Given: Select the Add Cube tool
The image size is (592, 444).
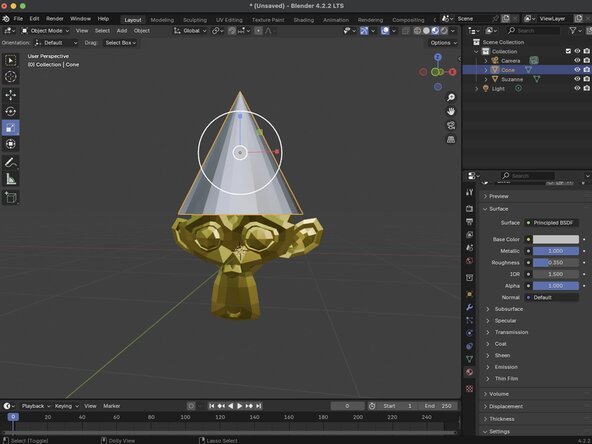Looking at the screenshot, I should [x=11, y=197].
